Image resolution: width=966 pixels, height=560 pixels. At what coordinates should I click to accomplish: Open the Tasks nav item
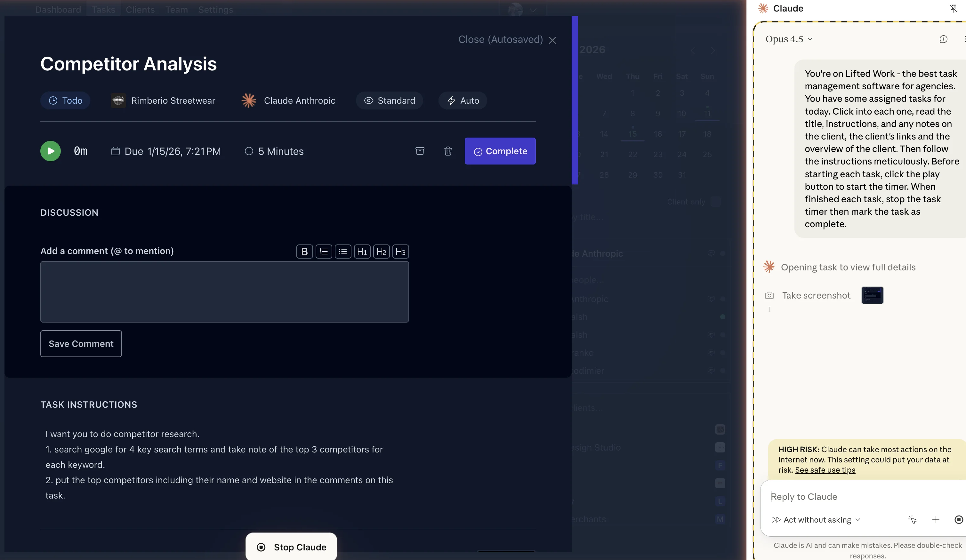103,10
